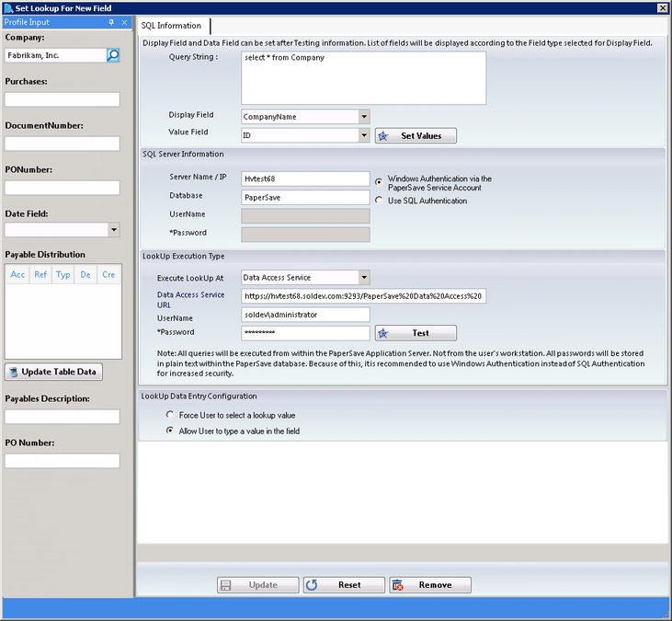This screenshot has width=672, height=621.
Task: Close the Profile Input panel
Action: [x=125, y=22]
